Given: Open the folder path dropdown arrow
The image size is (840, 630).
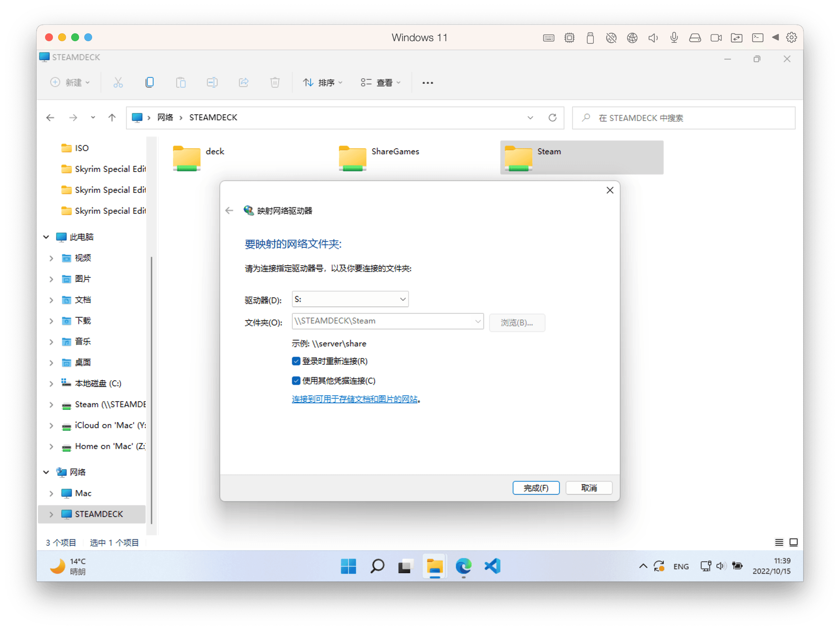Looking at the screenshot, I should coord(478,322).
